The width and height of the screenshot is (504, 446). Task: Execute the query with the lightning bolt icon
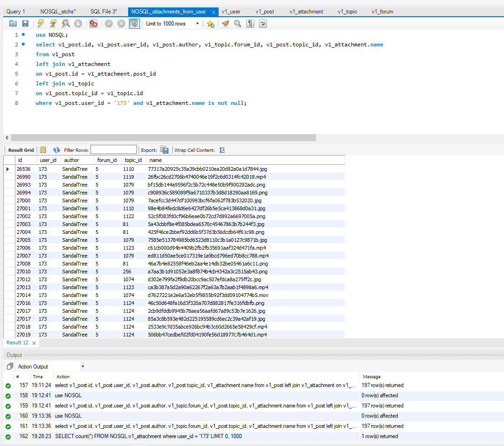41,24
